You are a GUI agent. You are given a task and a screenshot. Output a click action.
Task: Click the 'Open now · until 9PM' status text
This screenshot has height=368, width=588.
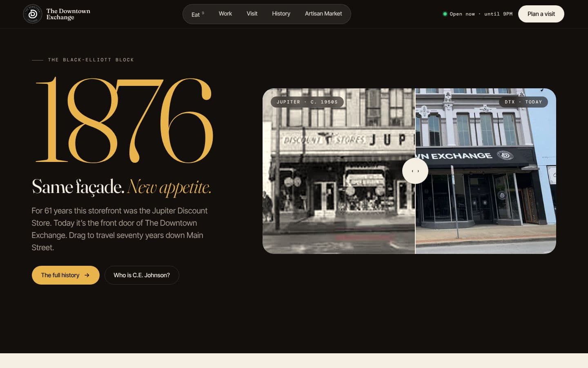481,14
